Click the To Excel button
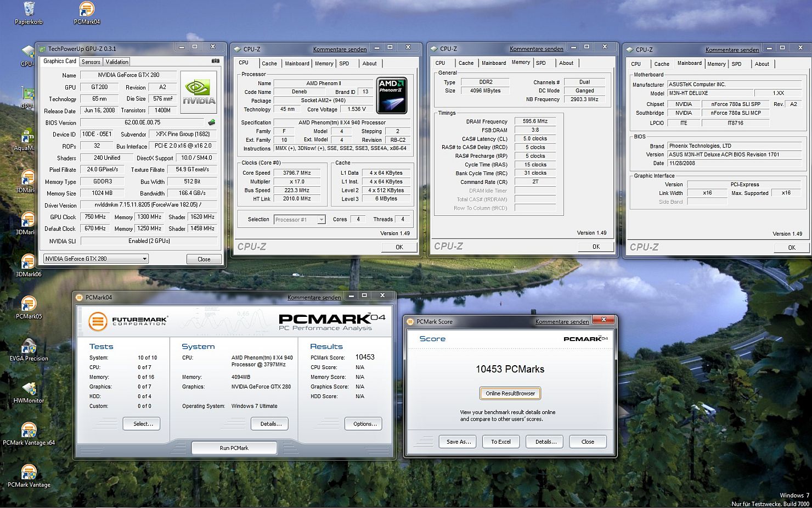The width and height of the screenshot is (812, 508). coord(501,442)
